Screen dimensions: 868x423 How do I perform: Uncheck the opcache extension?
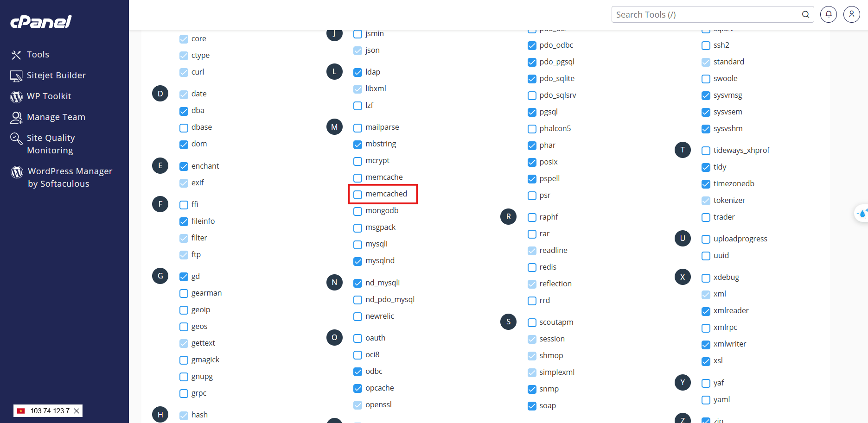point(358,389)
